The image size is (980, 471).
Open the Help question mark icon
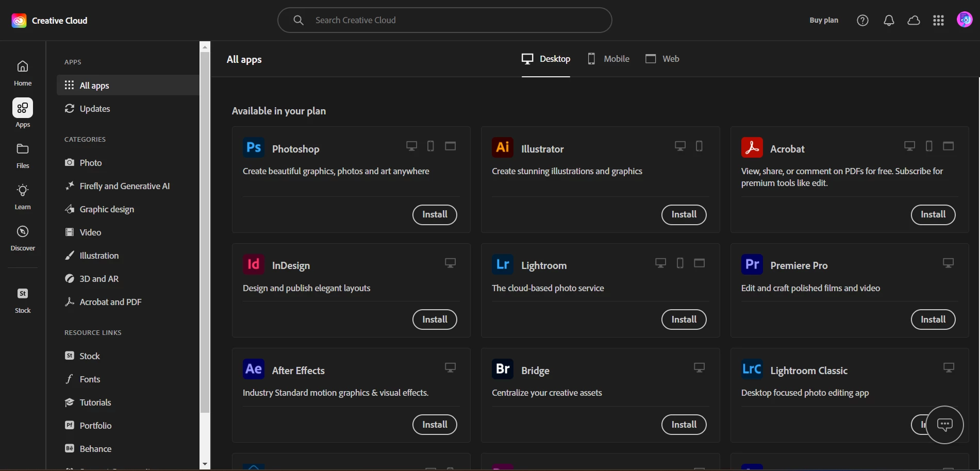coord(862,20)
